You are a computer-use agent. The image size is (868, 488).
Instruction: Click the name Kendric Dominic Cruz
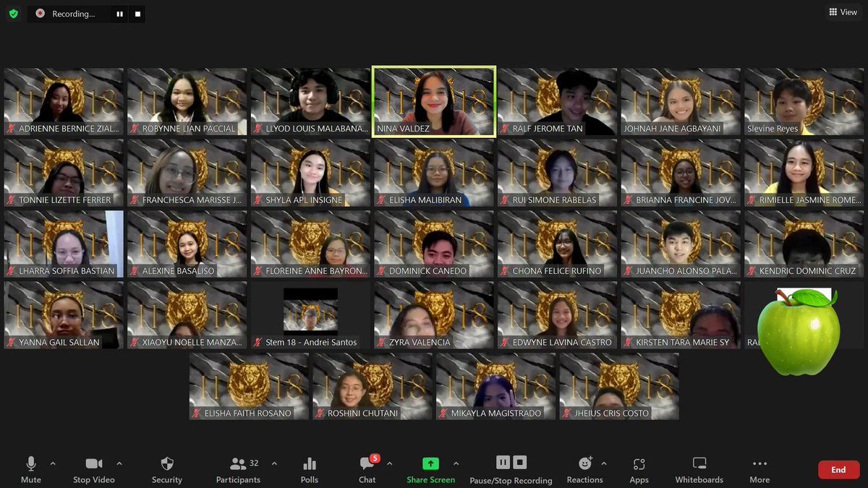point(807,271)
